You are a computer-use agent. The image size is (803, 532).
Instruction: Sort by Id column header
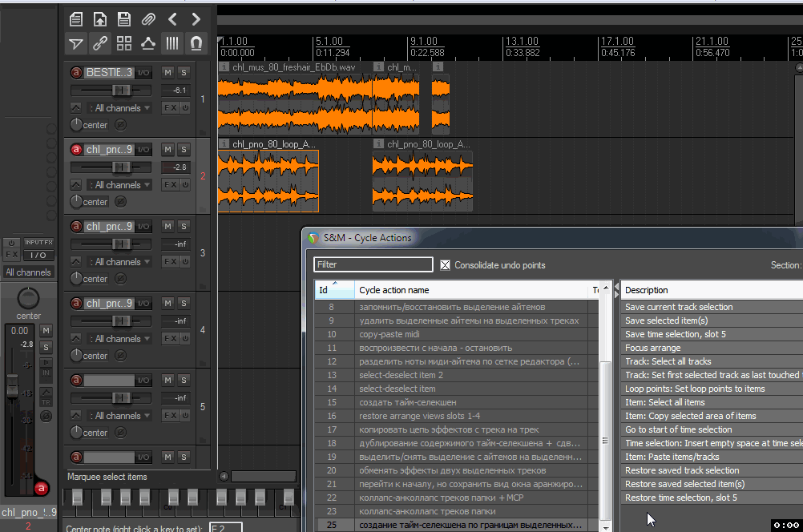coord(334,290)
